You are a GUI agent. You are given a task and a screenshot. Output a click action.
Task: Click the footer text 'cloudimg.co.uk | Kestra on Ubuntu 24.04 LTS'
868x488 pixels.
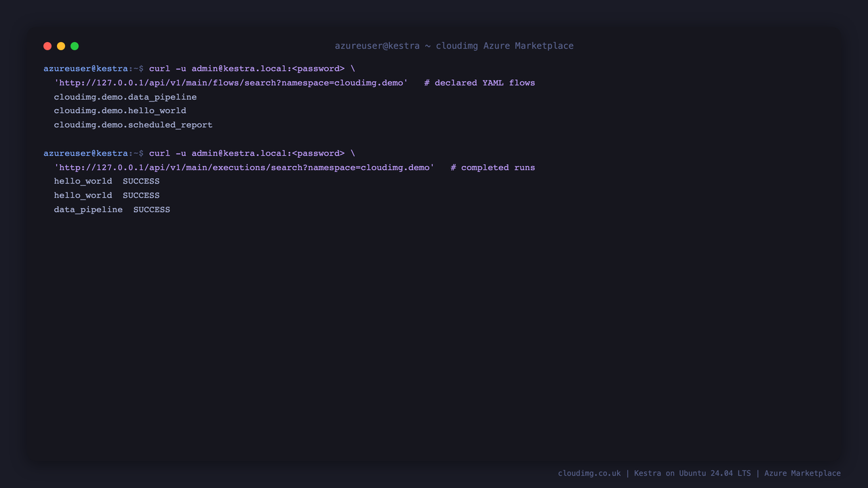click(654, 473)
